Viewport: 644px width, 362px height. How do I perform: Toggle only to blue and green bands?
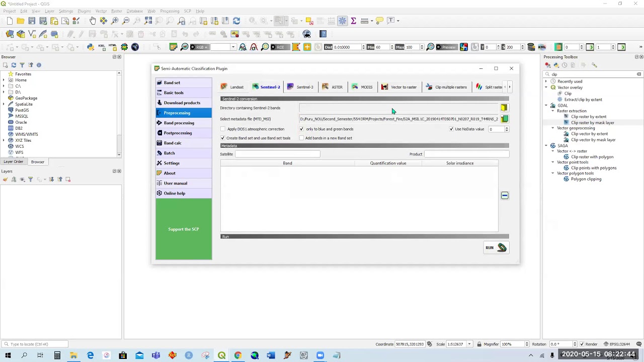[301, 129]
